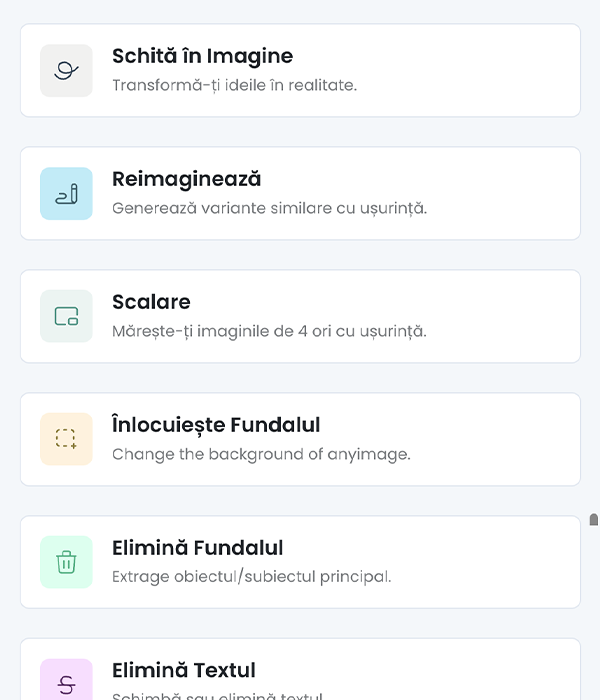Image resolution: width=600 pixels, height=700 pixels.
Task: Click the Înlocuiește Fundalul dashed-square icon
Action: point(66,439)
